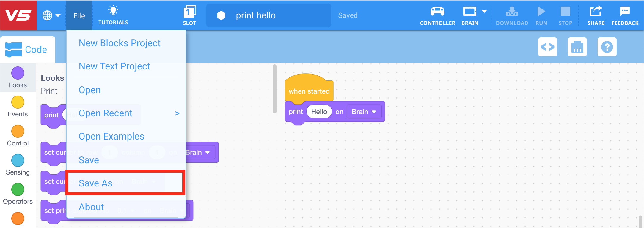Open the Brain device icon
The height and width of the screenshot is (228, 644).
click(x=469, y=12)
